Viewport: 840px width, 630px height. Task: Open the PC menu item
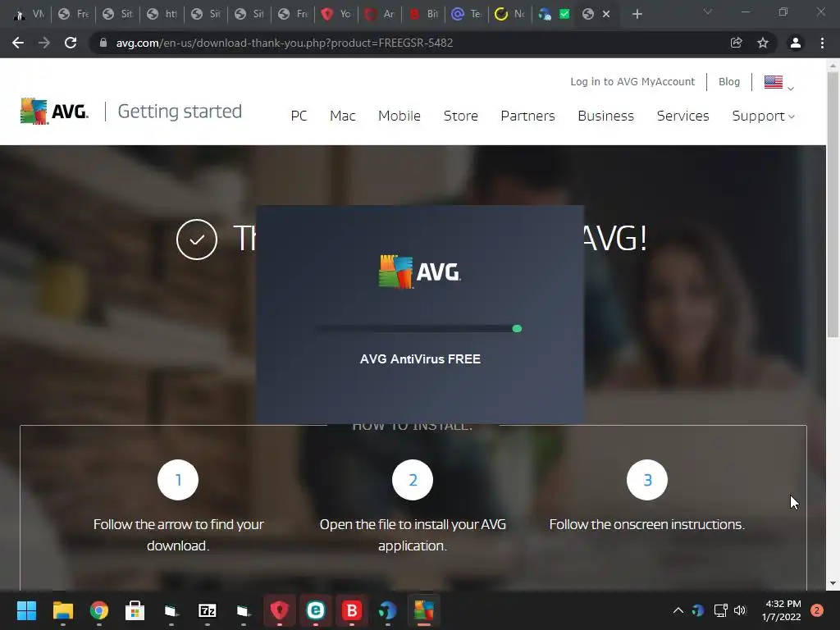click(299, 116)
